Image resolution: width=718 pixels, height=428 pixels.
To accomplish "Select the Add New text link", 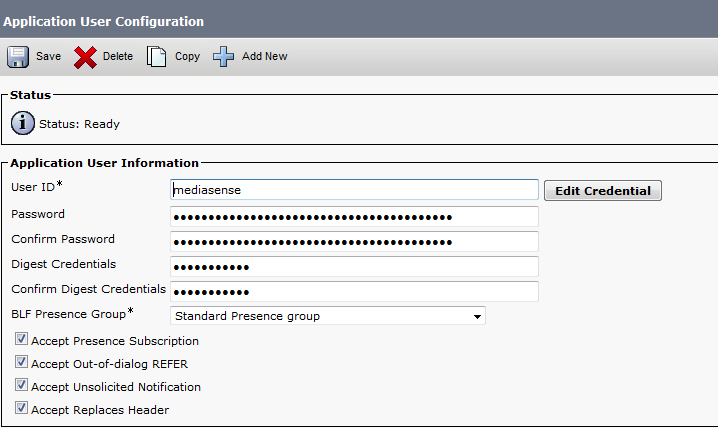I will (x=264, y=57).
